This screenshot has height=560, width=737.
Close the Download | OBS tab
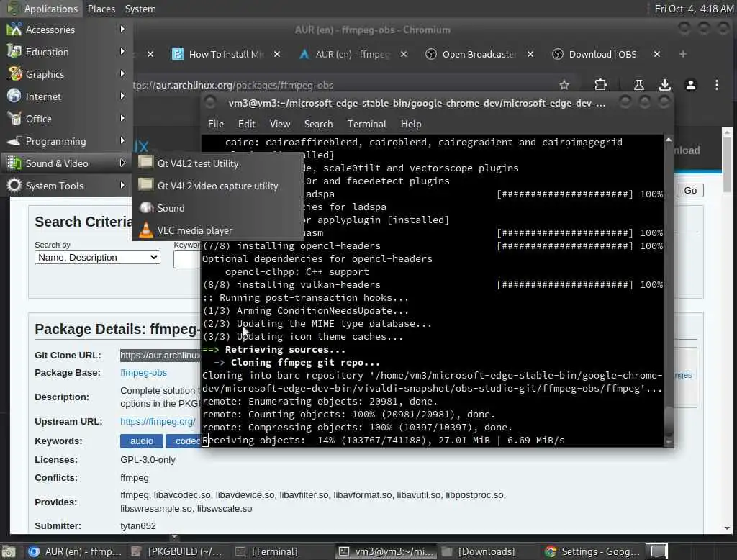657,54
